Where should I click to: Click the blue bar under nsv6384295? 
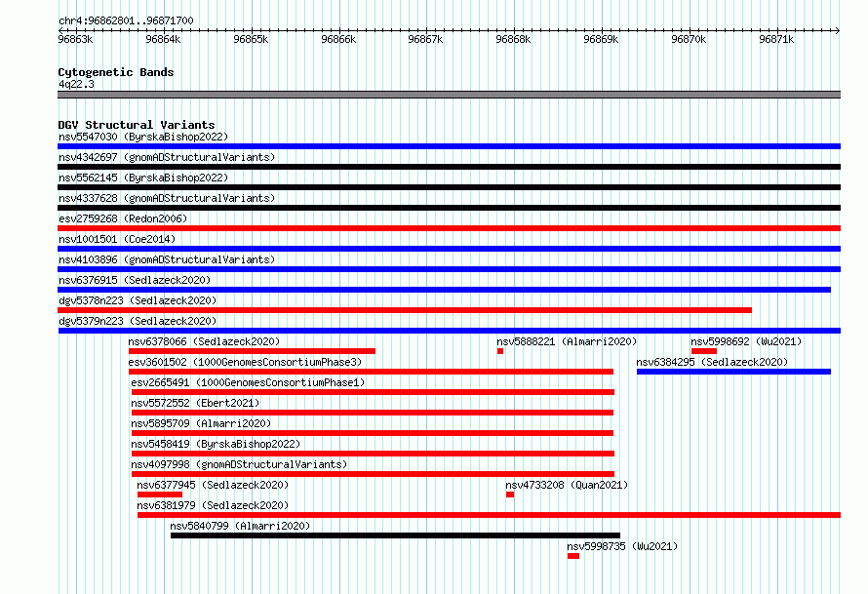(734, 372)
